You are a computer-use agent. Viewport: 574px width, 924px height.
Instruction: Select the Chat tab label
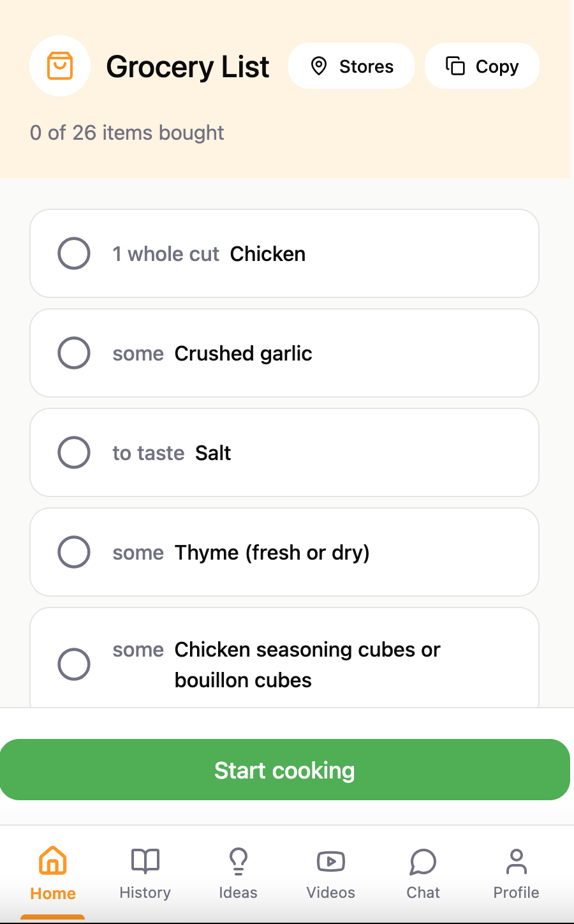[423, 893]
